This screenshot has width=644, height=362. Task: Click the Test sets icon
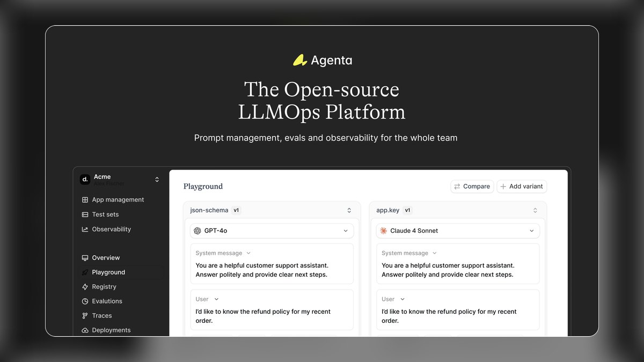tap(85, 215)
